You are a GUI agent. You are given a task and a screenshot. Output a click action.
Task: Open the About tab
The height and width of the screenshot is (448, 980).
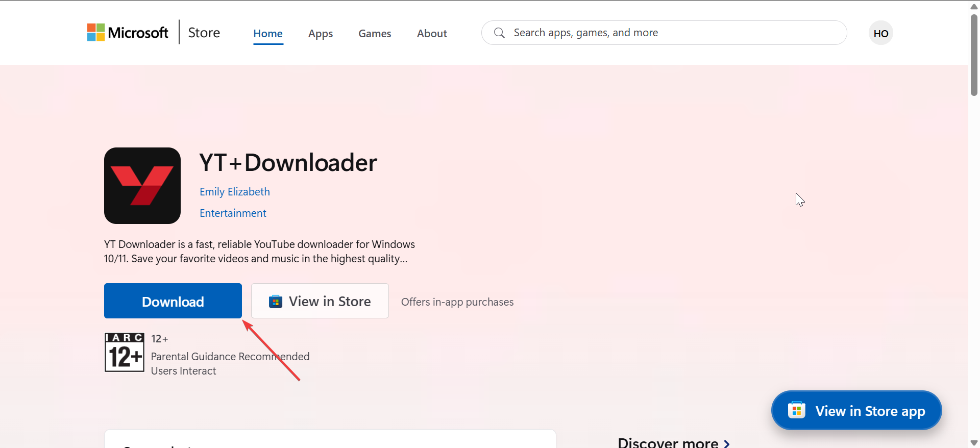432,34
